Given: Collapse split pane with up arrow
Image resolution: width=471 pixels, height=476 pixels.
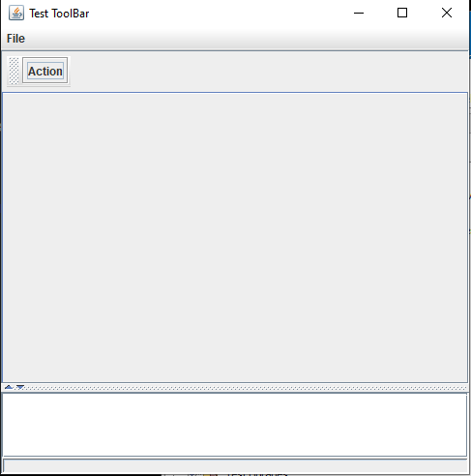Looking at the screenshot, I should coord(9,387).
